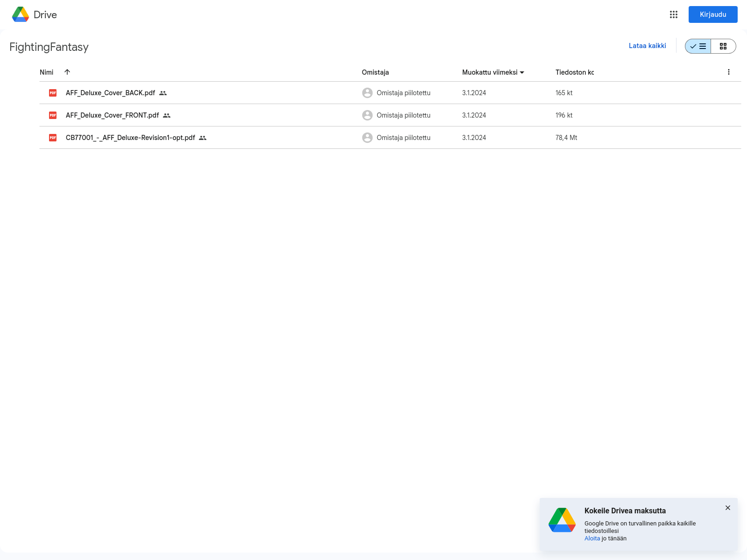Reverse sort direction with the up arrow
The height and width of the screenshot is (560, 747).
(67, 72)
